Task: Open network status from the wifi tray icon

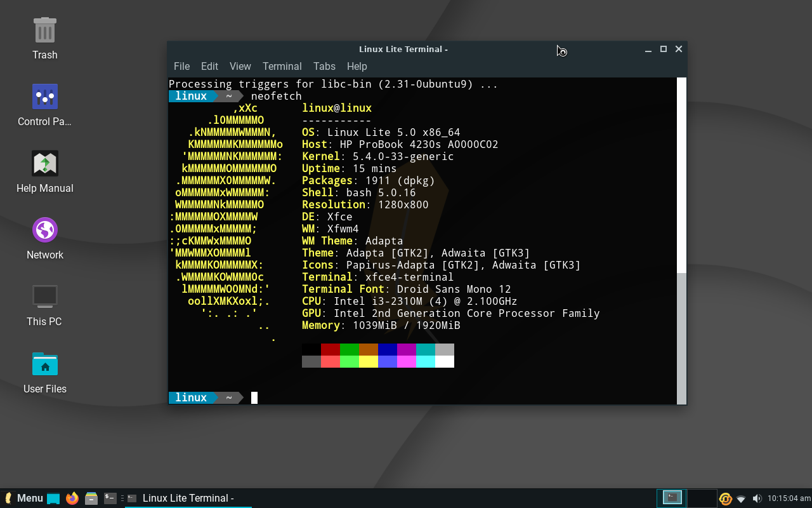Action: [x=741, y=498]
